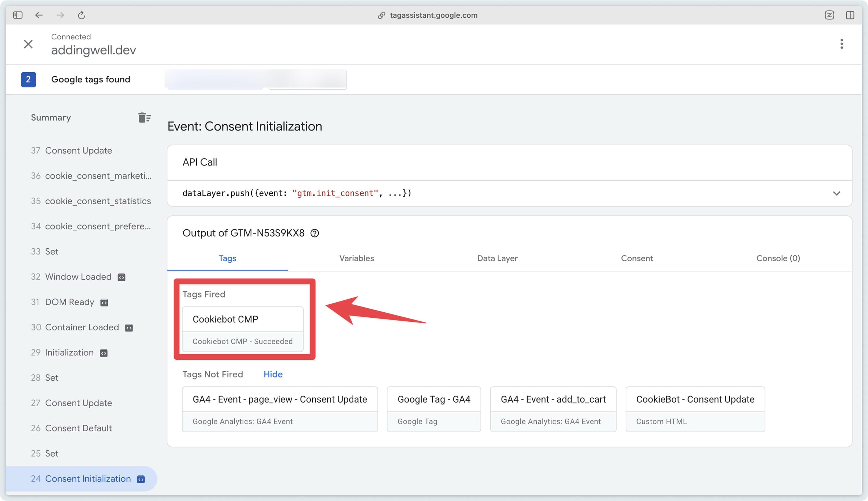Click the blue badge showing 2 Google tags
Image resolution: width=868 pixels, height=501 pixels.
pyautogui.click(x=28, y=80)
